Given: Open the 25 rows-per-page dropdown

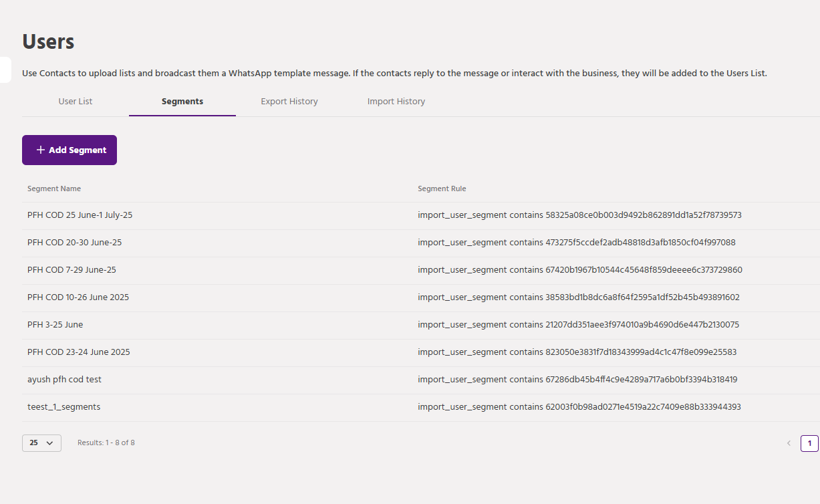Looking at the screenshot, I should point(41,443).
